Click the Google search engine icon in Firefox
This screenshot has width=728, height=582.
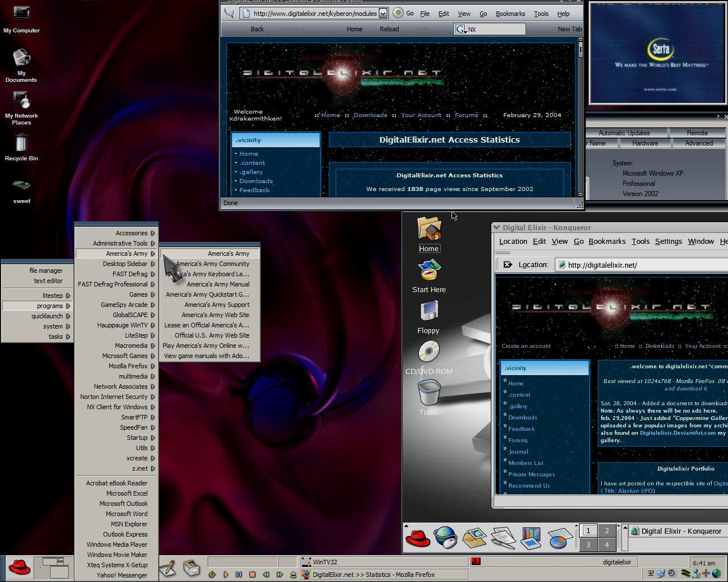(461, 29)
